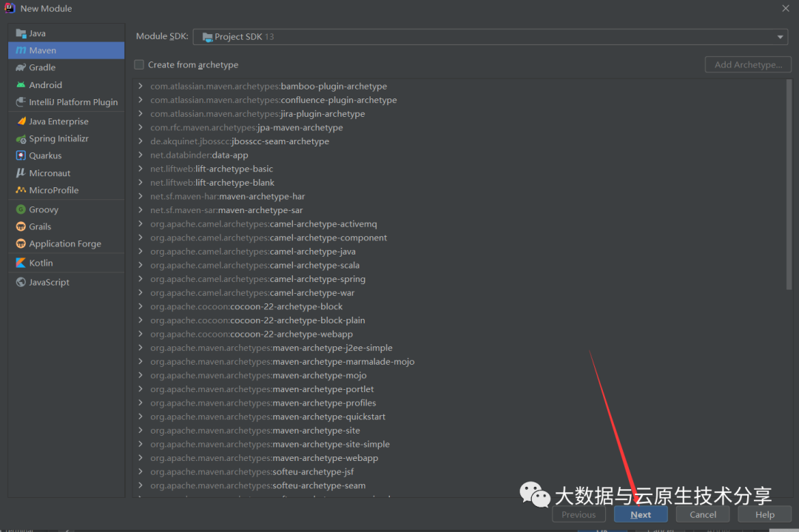Select maven-archetype-profiles row
This screenshot has height=532, width=799.
click(x=459, y=403)
